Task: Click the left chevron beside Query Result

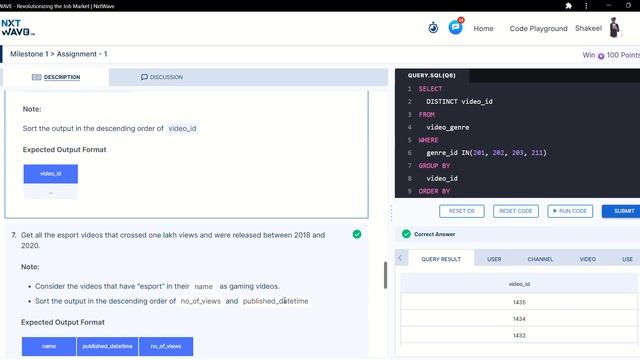Action: [401, 258]
